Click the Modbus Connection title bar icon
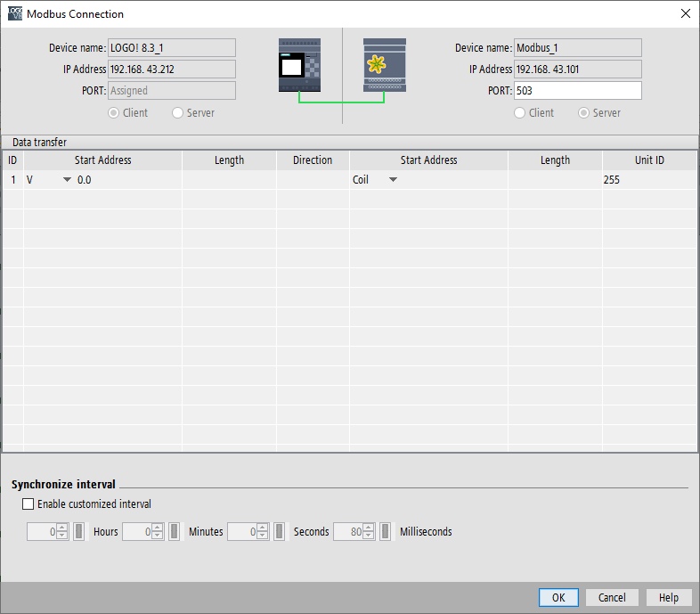The height and width of the screenshot is (614, 700). coord(15,14)
